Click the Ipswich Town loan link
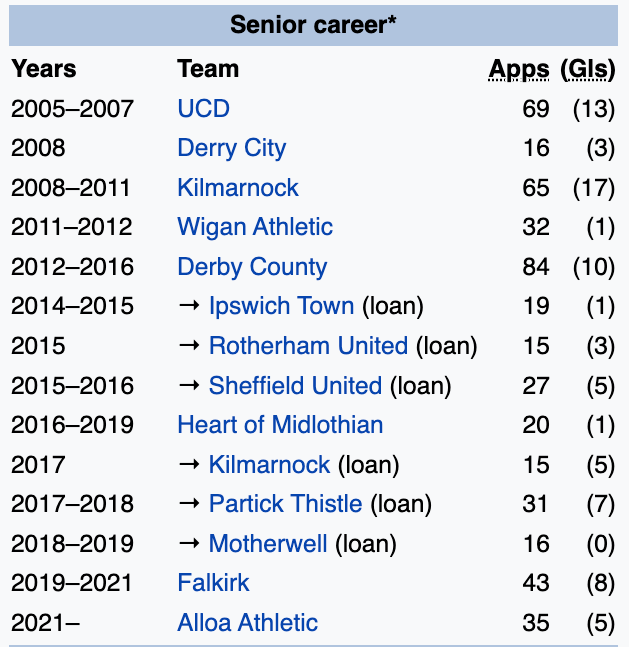This screenshot has width=629, height=647. (281, 306)
